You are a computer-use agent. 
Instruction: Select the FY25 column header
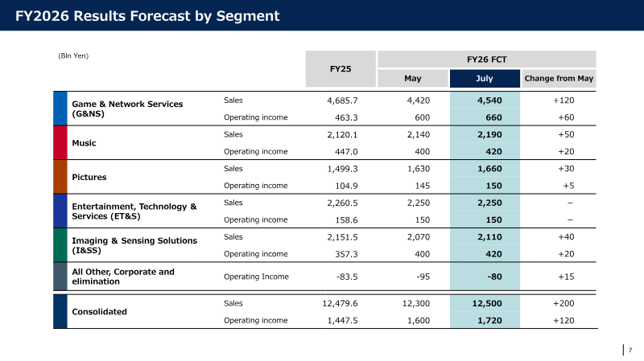341,69
